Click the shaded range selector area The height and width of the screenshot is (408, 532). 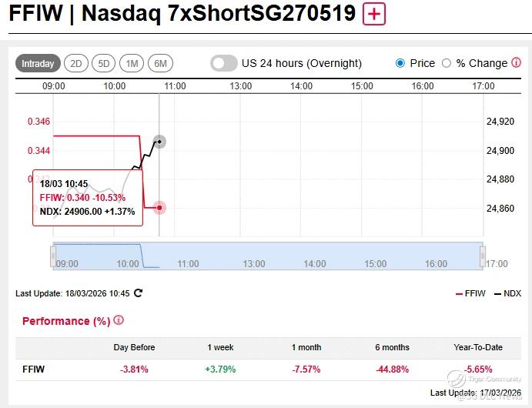click(96, 256)
